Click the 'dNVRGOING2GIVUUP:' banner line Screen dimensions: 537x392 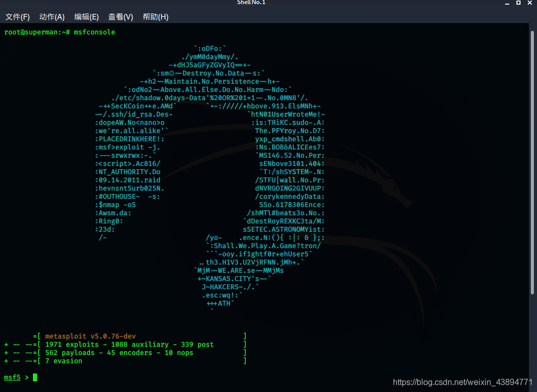[x=290, y=188]
